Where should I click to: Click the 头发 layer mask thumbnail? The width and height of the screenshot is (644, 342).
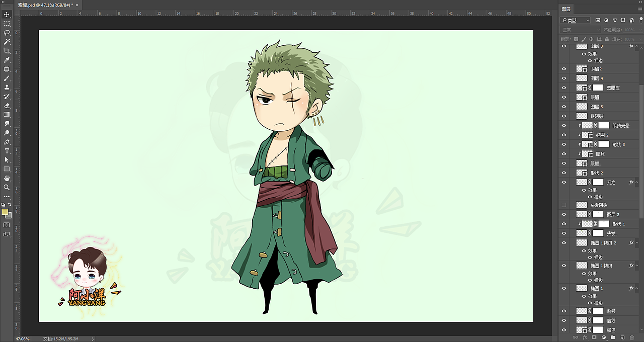click(x=598, y=233)
